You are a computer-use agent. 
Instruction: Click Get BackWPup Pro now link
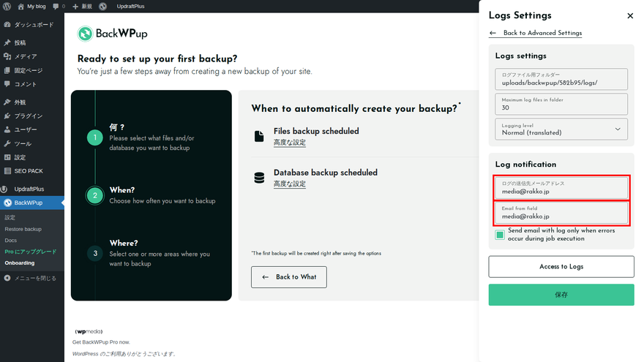tap(101, 342)
